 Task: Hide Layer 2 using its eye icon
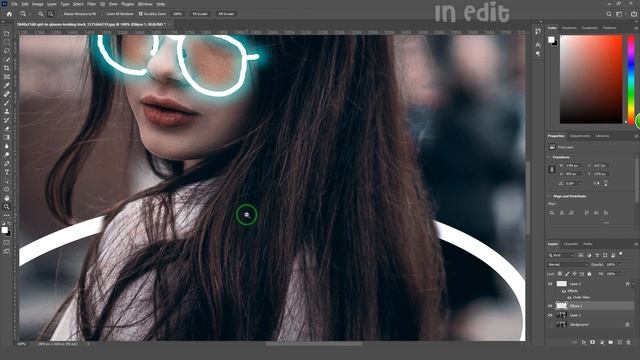550,284
